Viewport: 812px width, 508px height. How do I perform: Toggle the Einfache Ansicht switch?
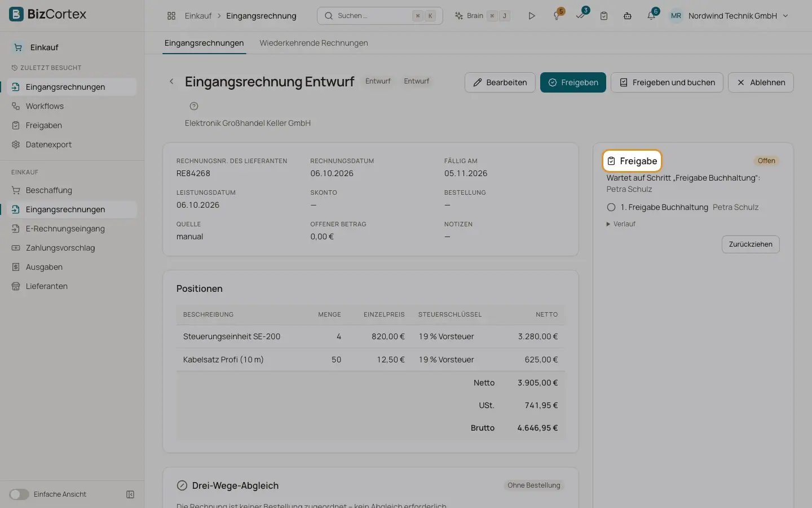(x=19, y=494)
